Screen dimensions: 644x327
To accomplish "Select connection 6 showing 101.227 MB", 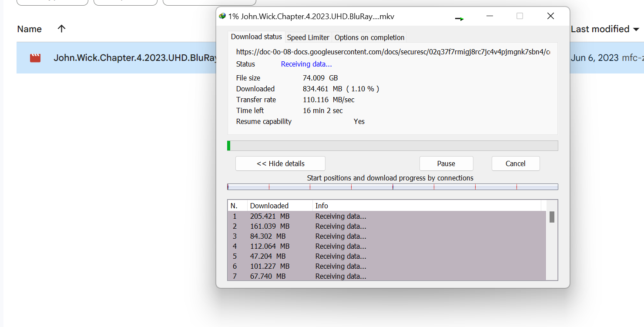I will [x=387, y=266].
